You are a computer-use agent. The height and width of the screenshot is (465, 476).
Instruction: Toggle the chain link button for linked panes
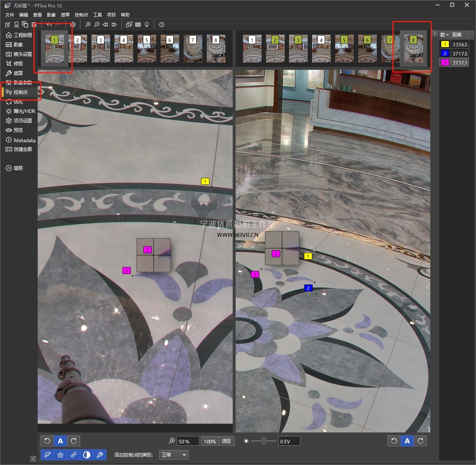point(74,455)
